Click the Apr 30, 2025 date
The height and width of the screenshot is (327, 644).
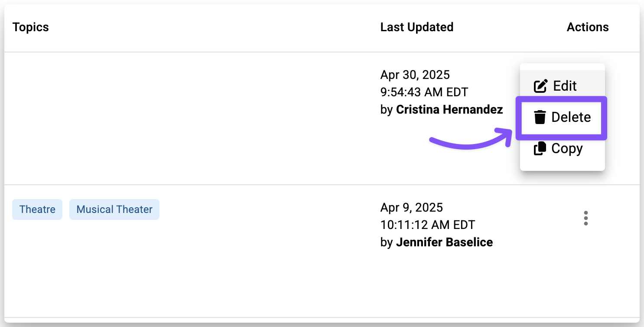[x=415, y=75]
